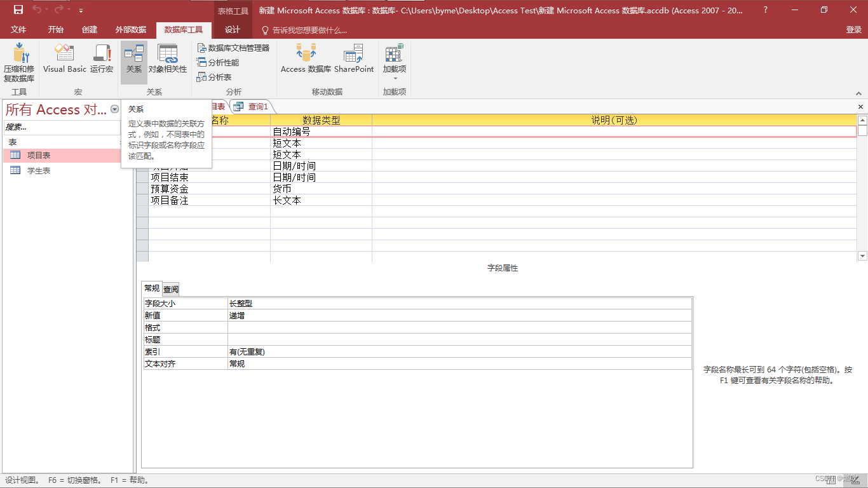Launch Database Documenter (数据库文档管理器)
Viewport: 868px width, 488px height.
coord(233,48)
